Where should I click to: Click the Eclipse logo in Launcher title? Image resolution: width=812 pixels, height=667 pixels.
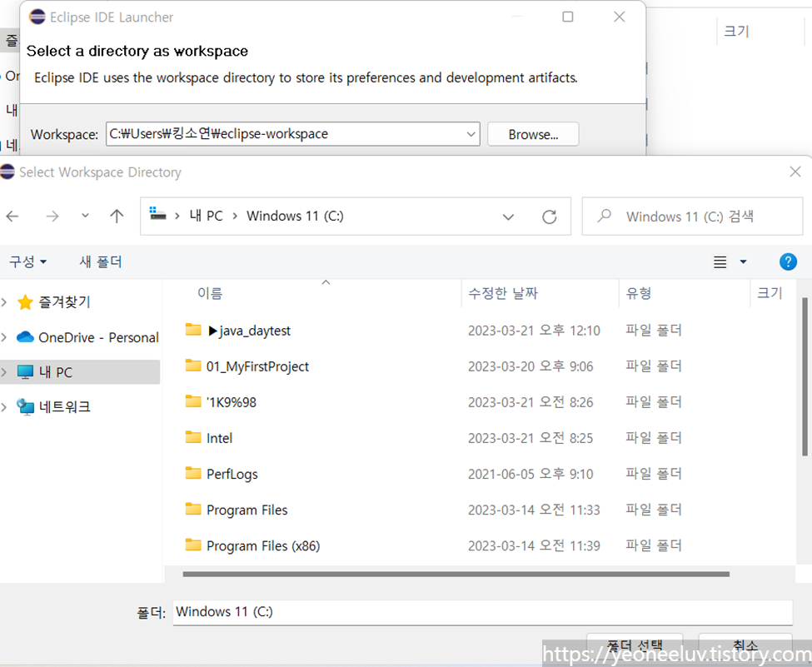[x=37, y=17]
